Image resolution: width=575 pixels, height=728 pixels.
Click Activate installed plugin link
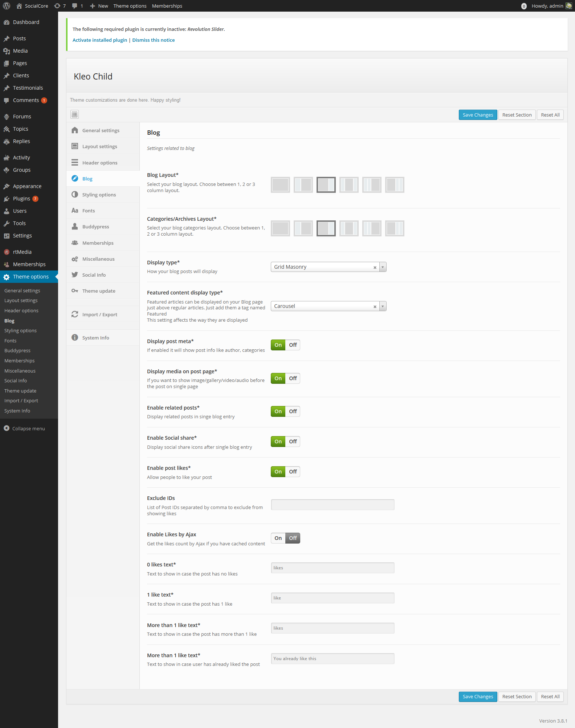pyautogui.click(x=100, y=40)
